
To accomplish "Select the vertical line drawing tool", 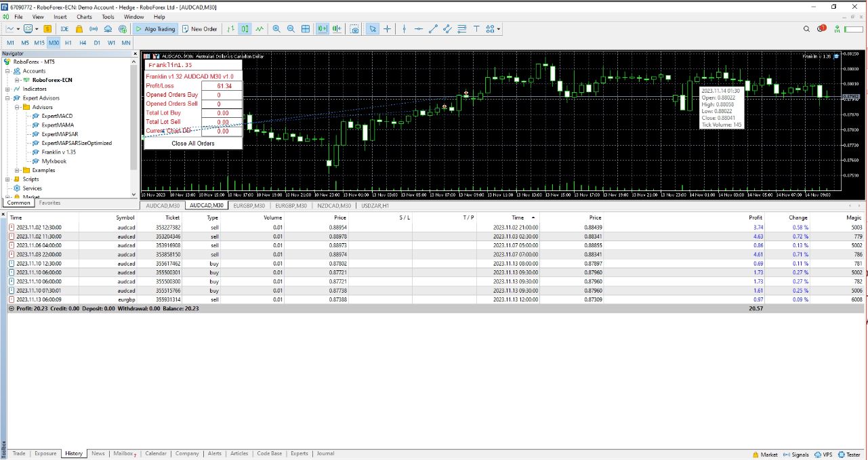I will coord(405,29).
